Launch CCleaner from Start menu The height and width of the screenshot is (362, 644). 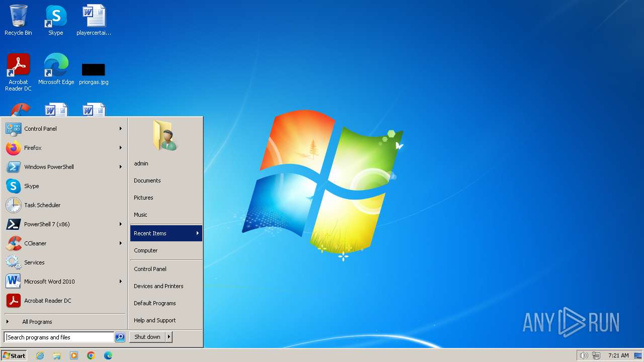point(64,243)
